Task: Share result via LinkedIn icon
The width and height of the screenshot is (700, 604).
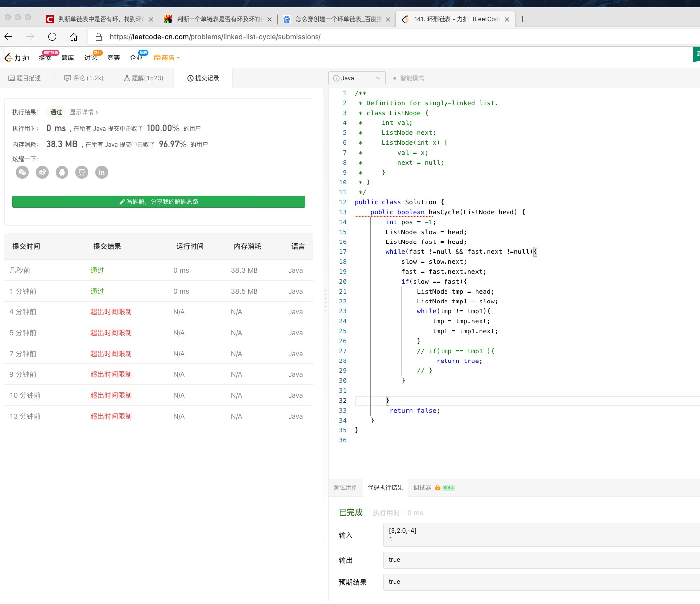Action: click(102, 172)
